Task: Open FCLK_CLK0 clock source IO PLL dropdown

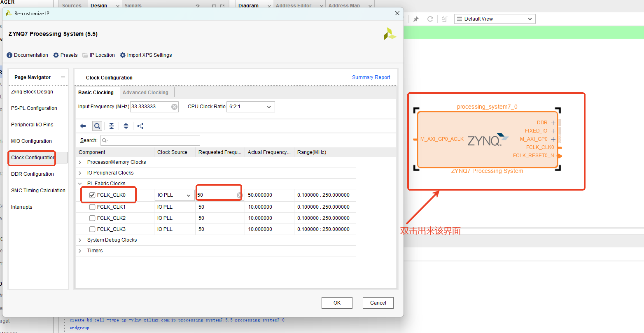Action: (x=175, y=195)
